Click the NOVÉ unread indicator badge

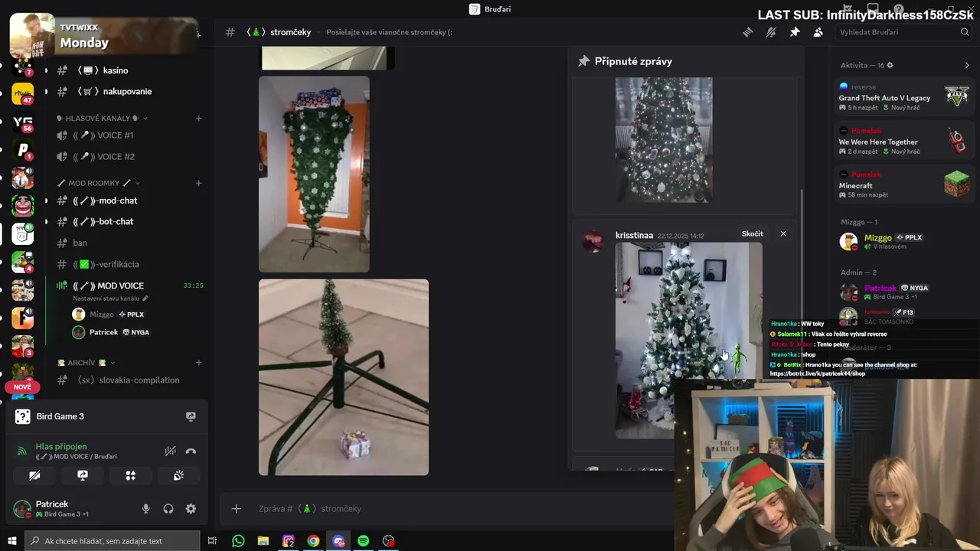click(x=22, y=387)
